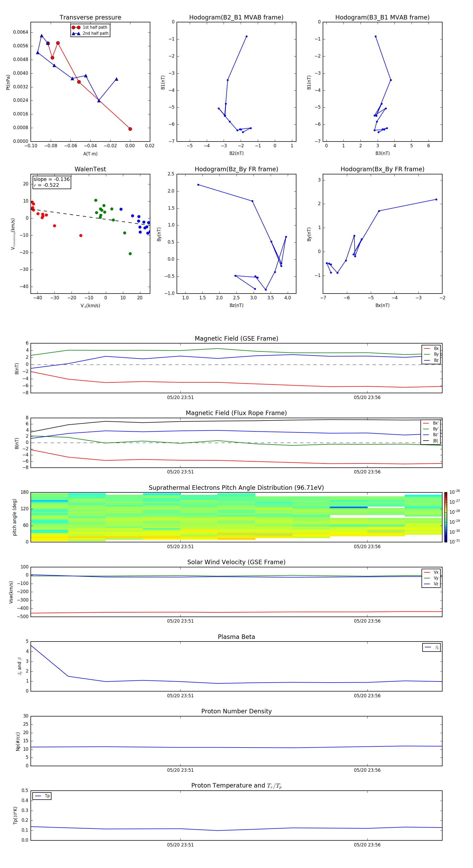Click the 'B3(nT)' x-axis label
This screenshot has width=473, height=868.
[382, 153]
